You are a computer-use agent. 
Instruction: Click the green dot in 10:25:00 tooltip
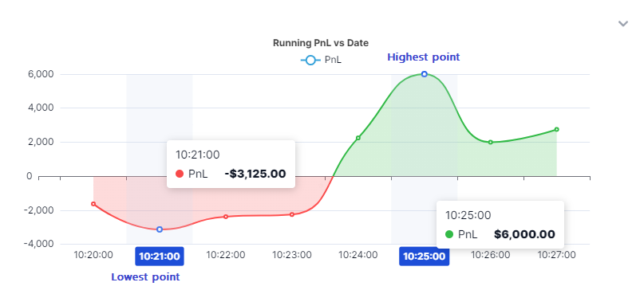click(x=449, y=234)
